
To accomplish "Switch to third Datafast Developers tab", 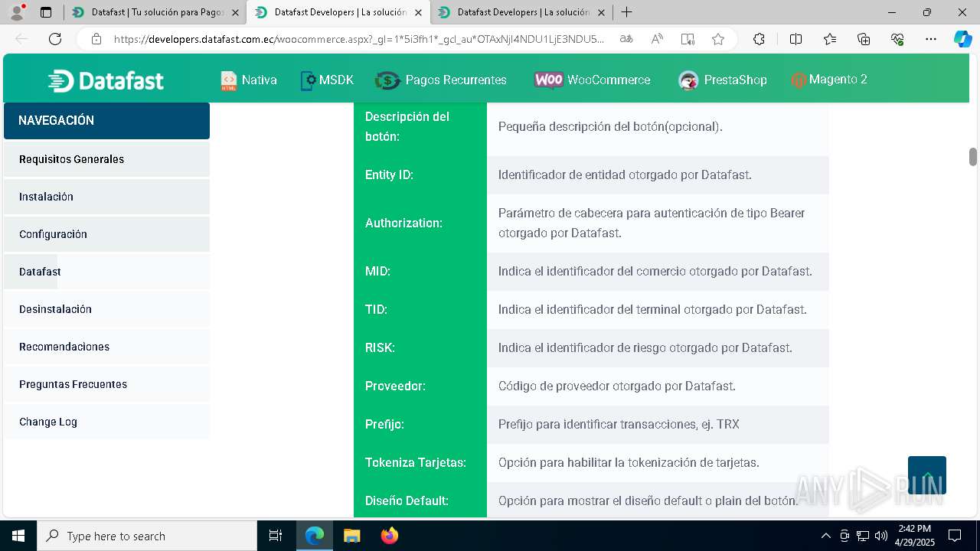I will coord(521,12).
